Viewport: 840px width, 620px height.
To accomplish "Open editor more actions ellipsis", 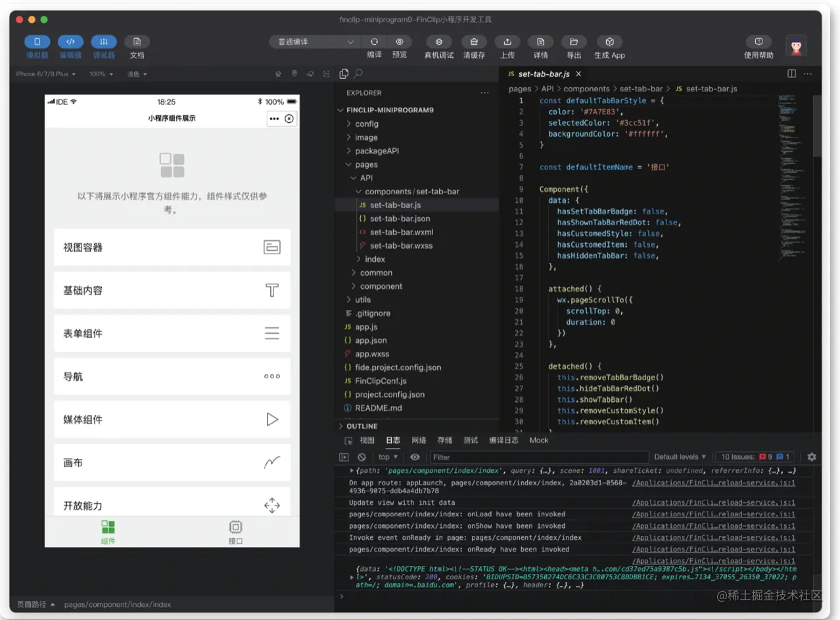I will (808, 74).
